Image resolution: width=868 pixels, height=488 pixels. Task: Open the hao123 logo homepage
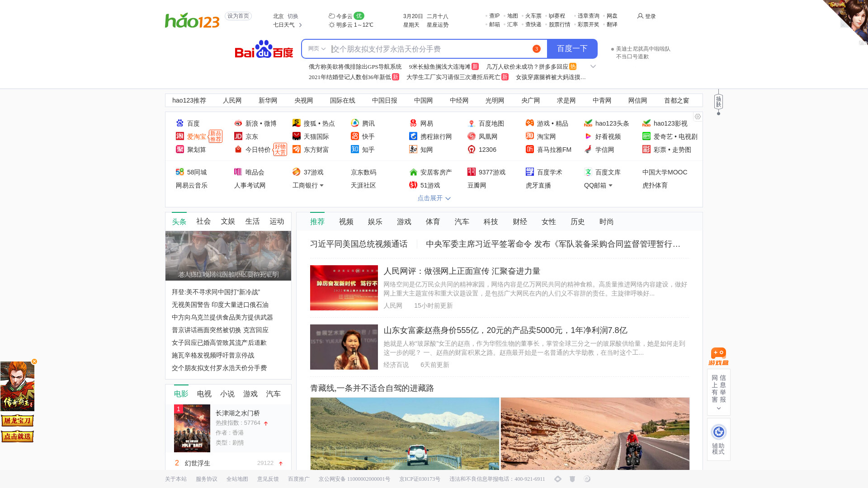tap(192, 20)
